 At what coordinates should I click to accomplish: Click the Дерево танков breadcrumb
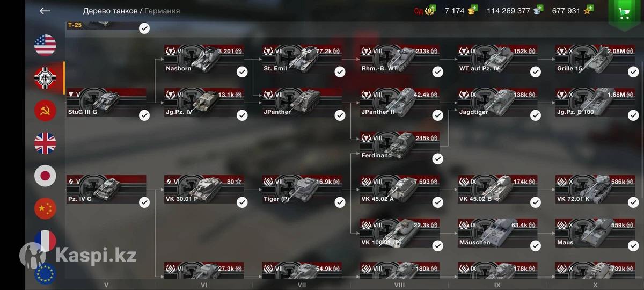point(110,11)
